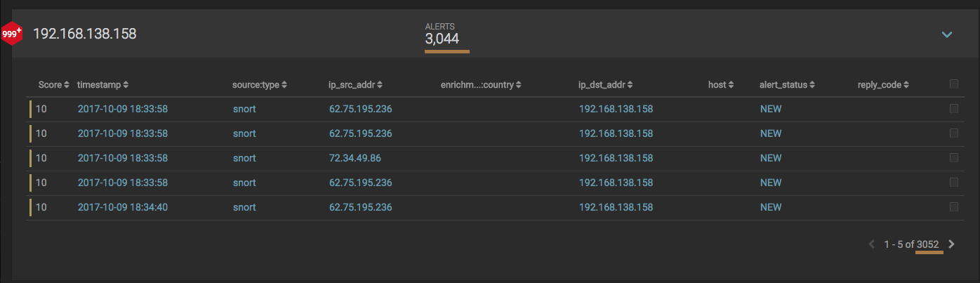
Task: Sort by reply_code column
Action: click(x=884, y=85)
